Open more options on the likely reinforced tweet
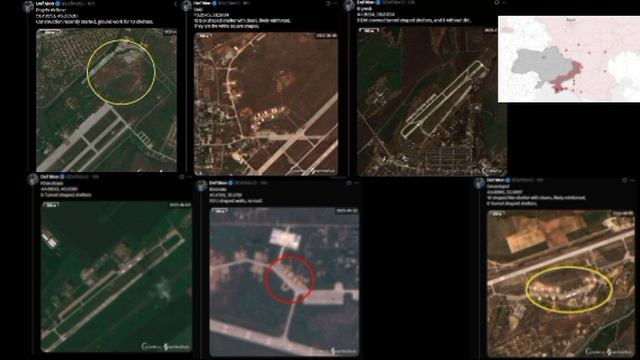Screen dimensions: 640x360 (633, 180)
